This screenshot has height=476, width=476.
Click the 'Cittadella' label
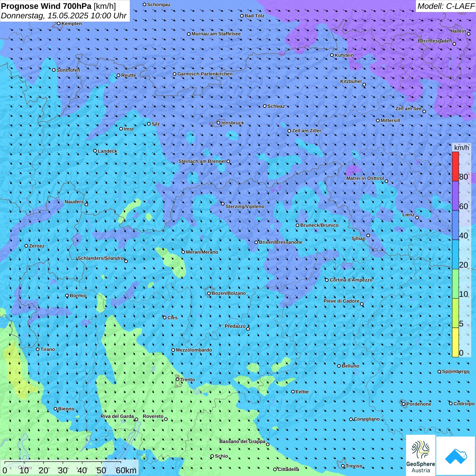(x=288, y=469)
